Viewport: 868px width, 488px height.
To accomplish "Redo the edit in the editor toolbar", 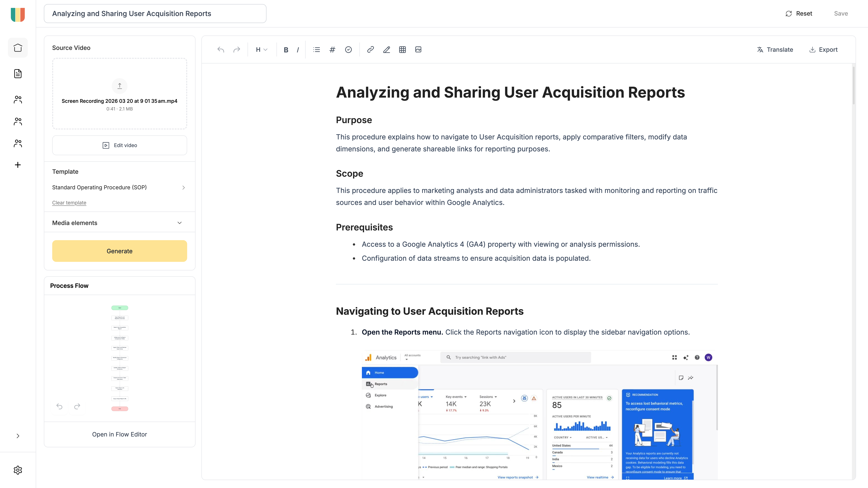I will (x=237, y=50).
